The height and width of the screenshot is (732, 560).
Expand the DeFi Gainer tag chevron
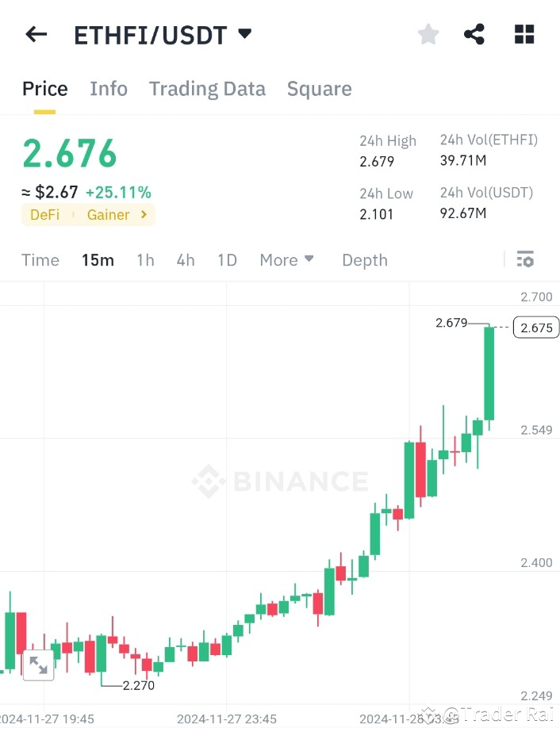pos(142,214)
